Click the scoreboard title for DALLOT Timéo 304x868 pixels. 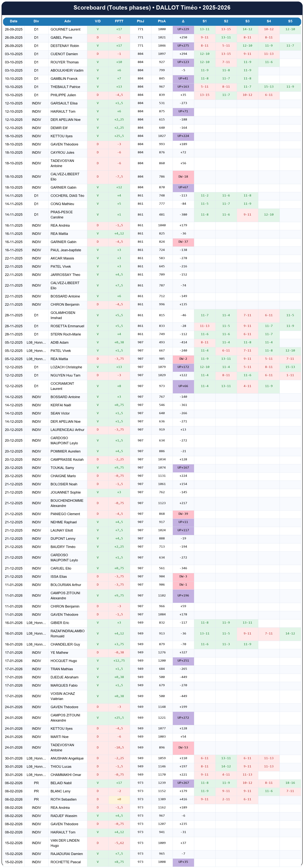pyautogui.click(x=152, y=8)
